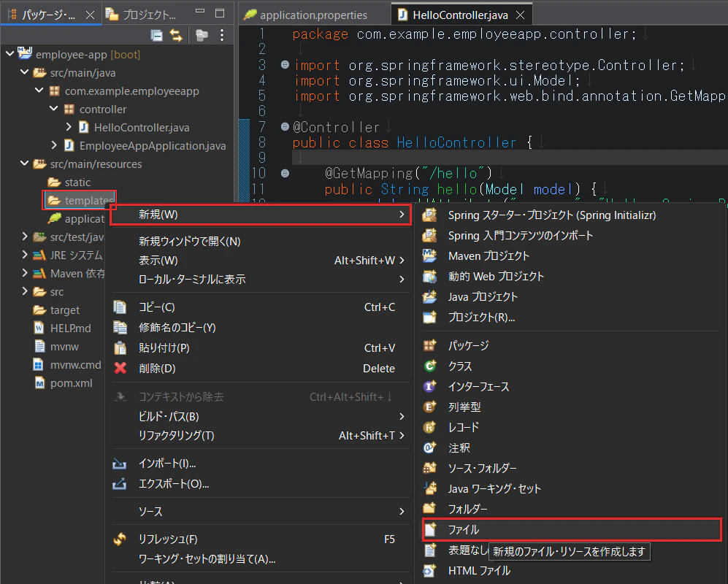
Task: Expand EmployeeAppApplication.java node
Action: (x=54, y=145)
